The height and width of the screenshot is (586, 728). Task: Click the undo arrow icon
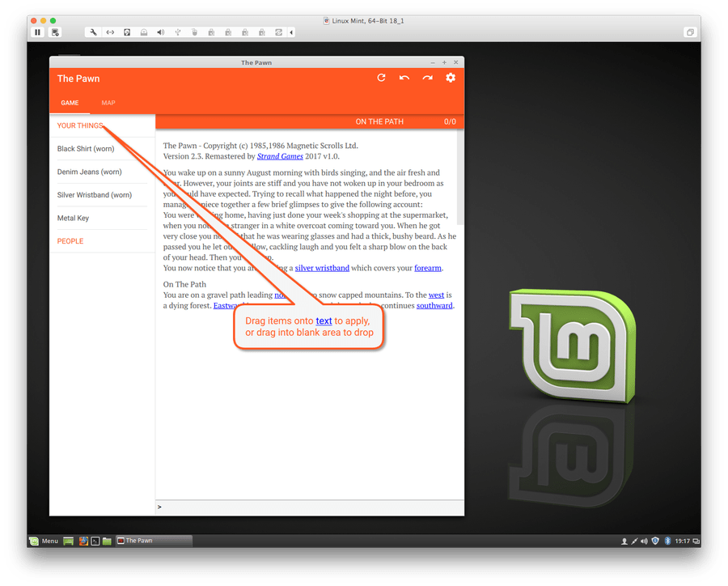click(x=404, y=78)
